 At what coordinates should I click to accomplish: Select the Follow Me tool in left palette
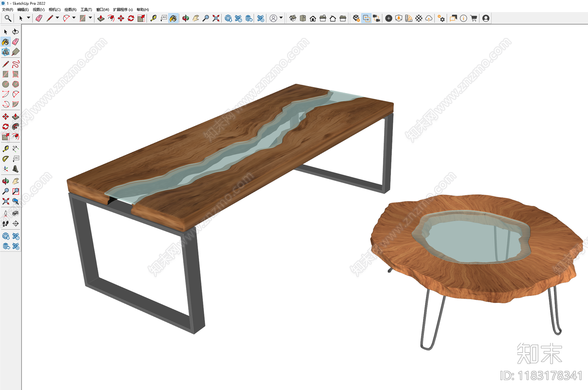pos(15,126)
